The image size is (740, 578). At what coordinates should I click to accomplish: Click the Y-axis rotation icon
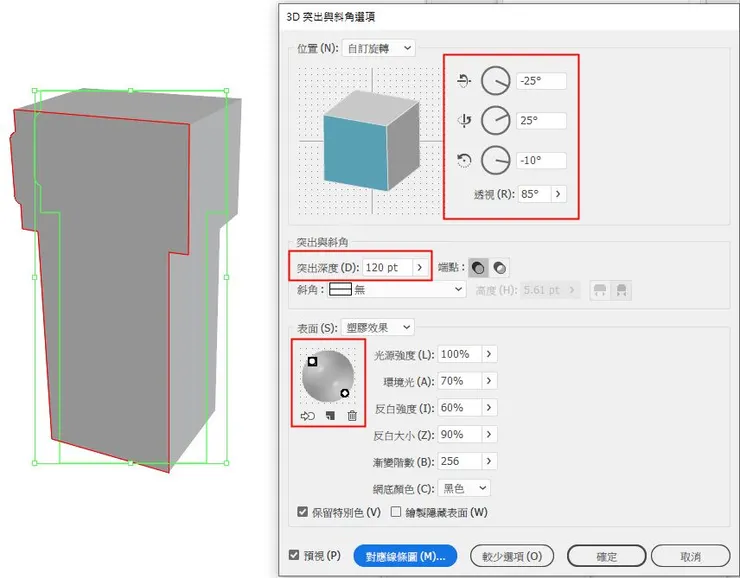pyautogui.click(x=464, y=120)
